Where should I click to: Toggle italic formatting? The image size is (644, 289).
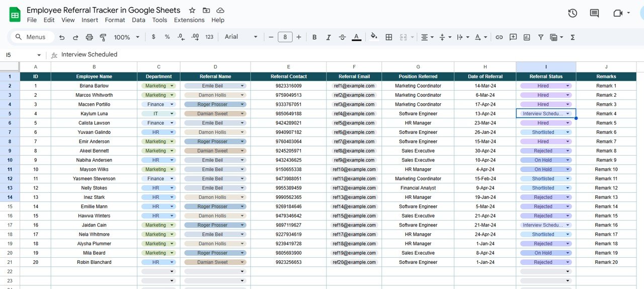coord(329,37)
